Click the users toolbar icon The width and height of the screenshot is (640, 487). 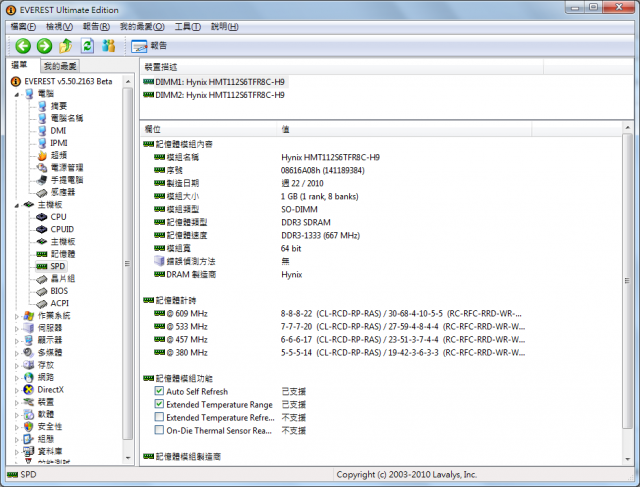coord(109,46)
